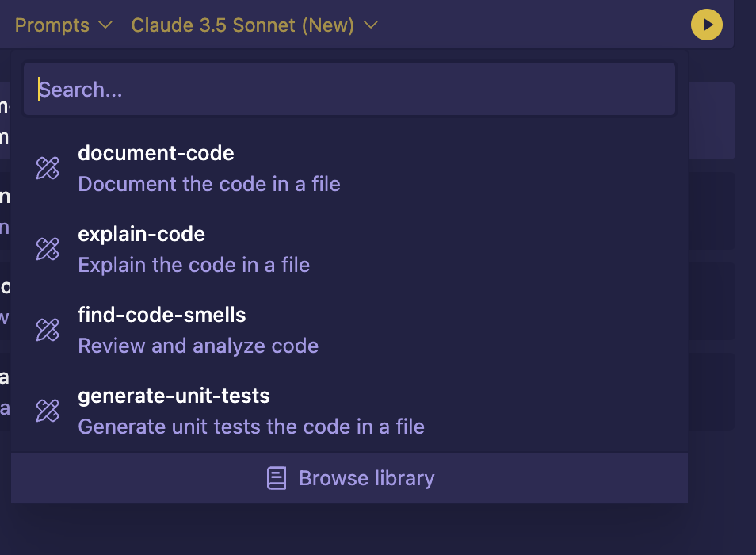Screen dimensions: 756x555
Task: Select the generate-unit-tests prompt
Action: pyautogui.click(x=174, y=396)
